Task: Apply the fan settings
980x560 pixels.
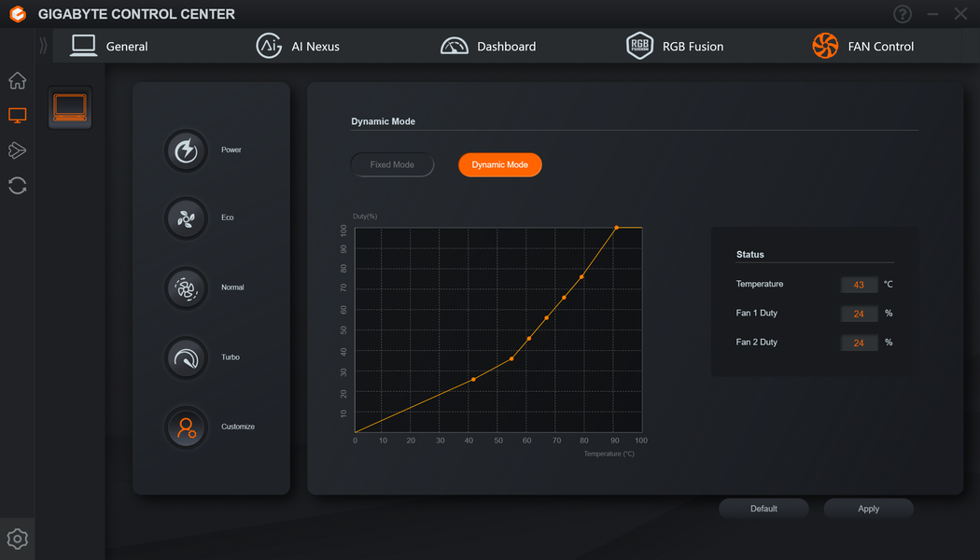Action: (x=869, y=509)
